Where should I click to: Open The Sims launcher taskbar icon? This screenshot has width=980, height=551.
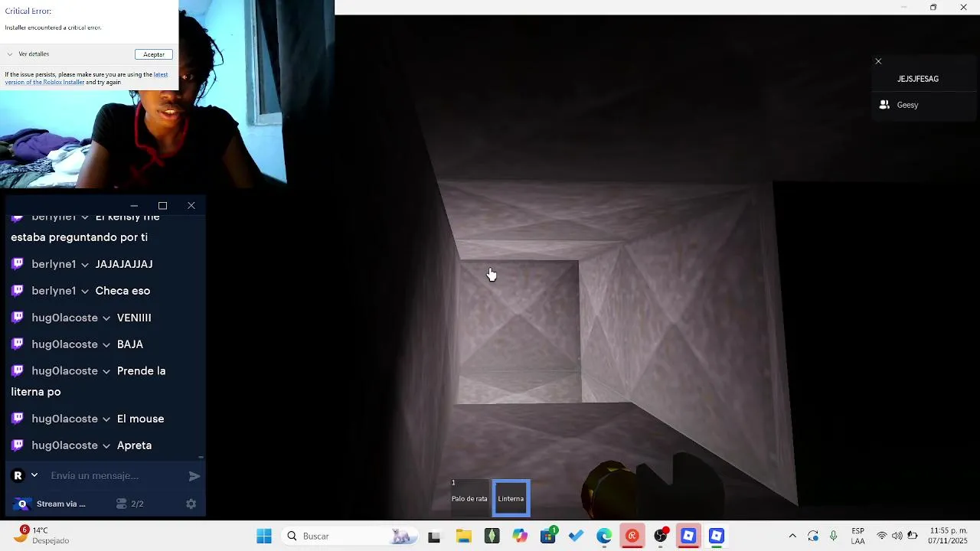(492, 536)
